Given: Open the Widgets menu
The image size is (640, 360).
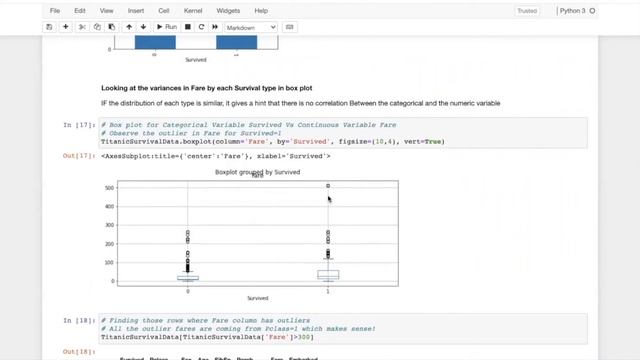Looking at the screenshot, I should click(228, 11).
